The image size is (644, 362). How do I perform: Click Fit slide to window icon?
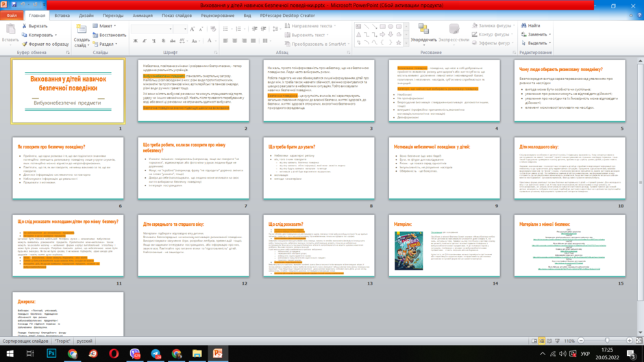coord(639,341)
